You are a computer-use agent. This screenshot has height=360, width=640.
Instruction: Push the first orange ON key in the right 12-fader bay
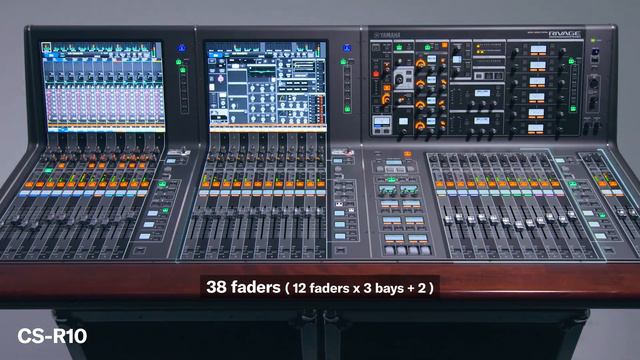click(440, 184)
